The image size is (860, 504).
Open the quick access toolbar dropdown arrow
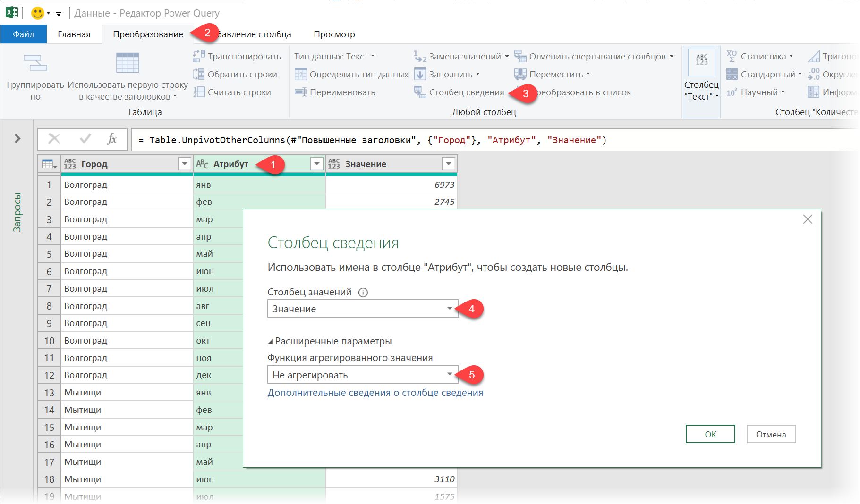(59, 14)
